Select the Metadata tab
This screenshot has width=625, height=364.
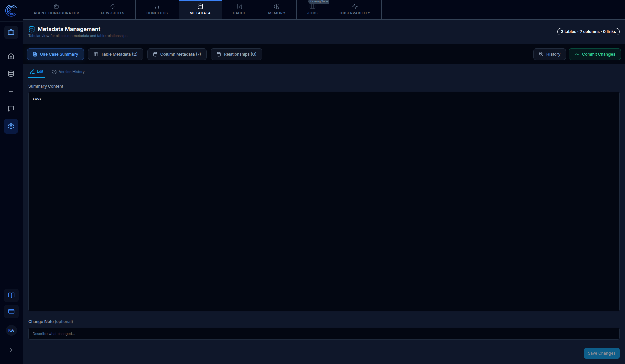(x=200, y=10)
